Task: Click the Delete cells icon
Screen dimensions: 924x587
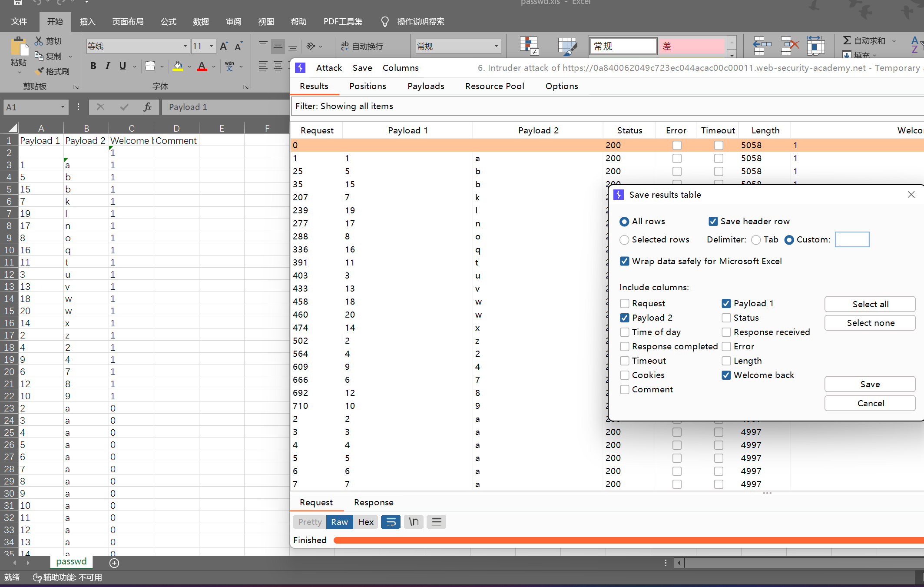Action: [790, 46]
